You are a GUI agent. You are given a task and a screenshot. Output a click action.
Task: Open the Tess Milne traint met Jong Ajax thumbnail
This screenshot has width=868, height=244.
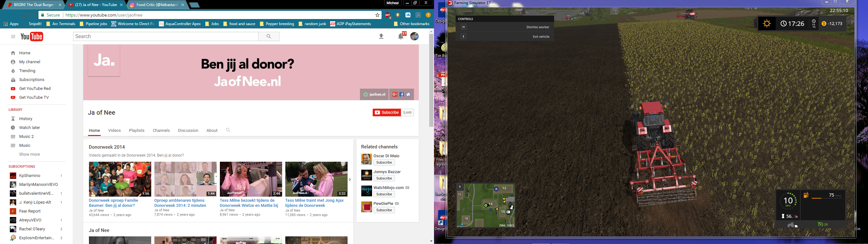316,179
